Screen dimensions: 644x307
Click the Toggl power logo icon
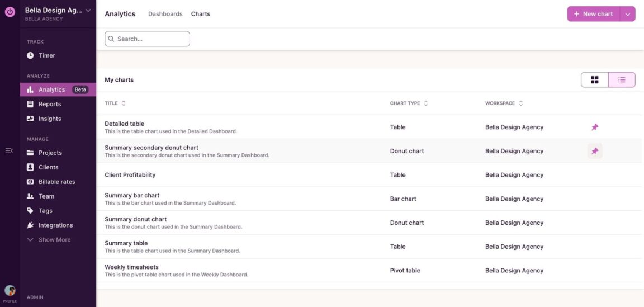10,12
